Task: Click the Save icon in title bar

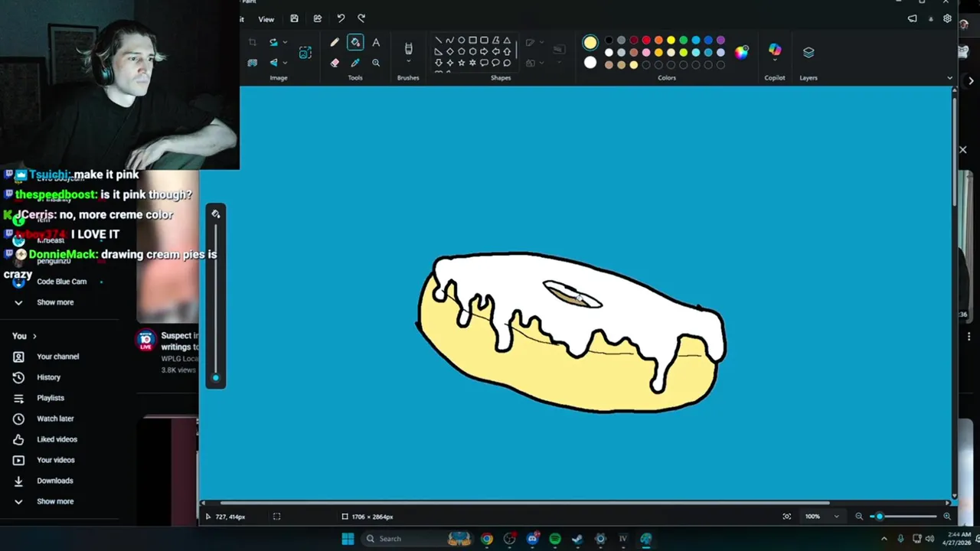Action: pos(294,18)
